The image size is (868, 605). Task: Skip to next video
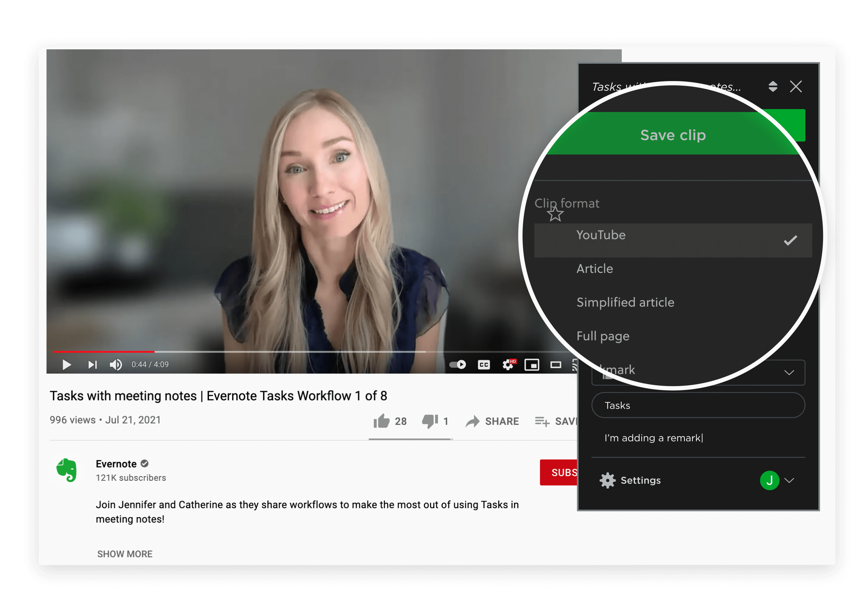click(x=92, y=365)
